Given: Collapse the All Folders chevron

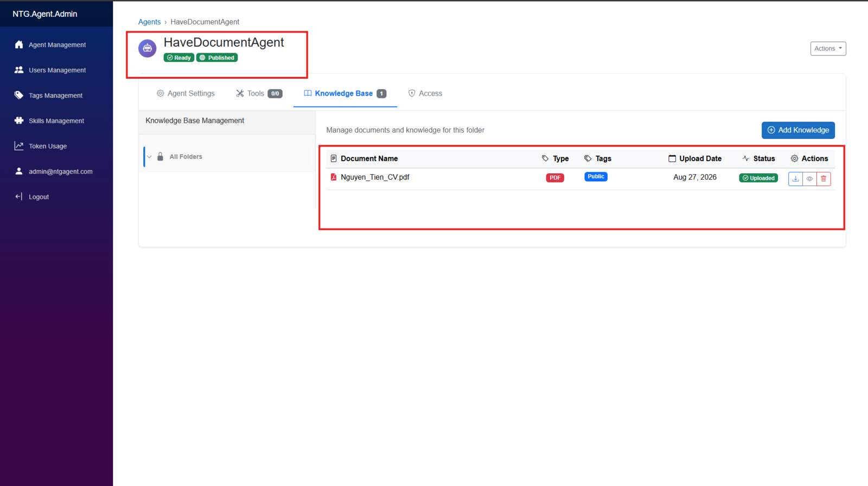Looking at the screenshot, I should (149, 157).
